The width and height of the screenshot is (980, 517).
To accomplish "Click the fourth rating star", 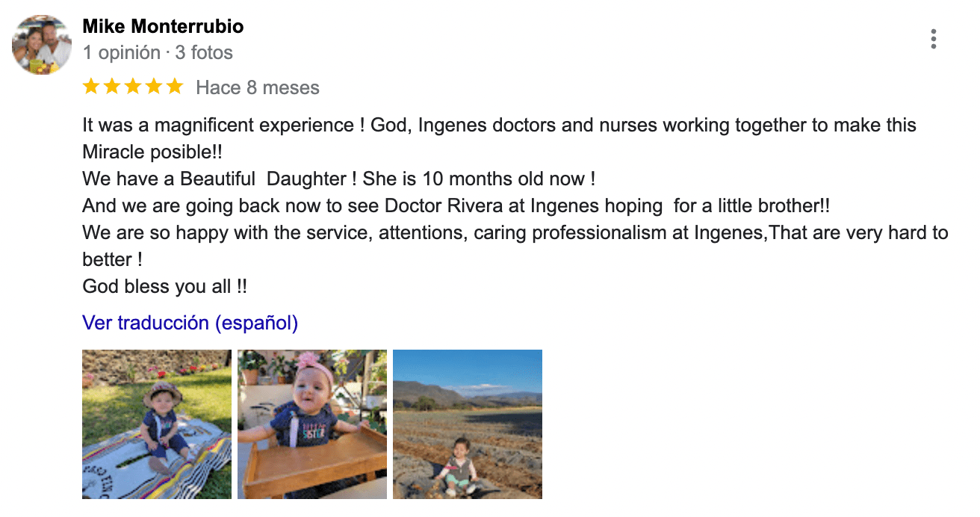I will pyautogui.click(x=154, y=87).
